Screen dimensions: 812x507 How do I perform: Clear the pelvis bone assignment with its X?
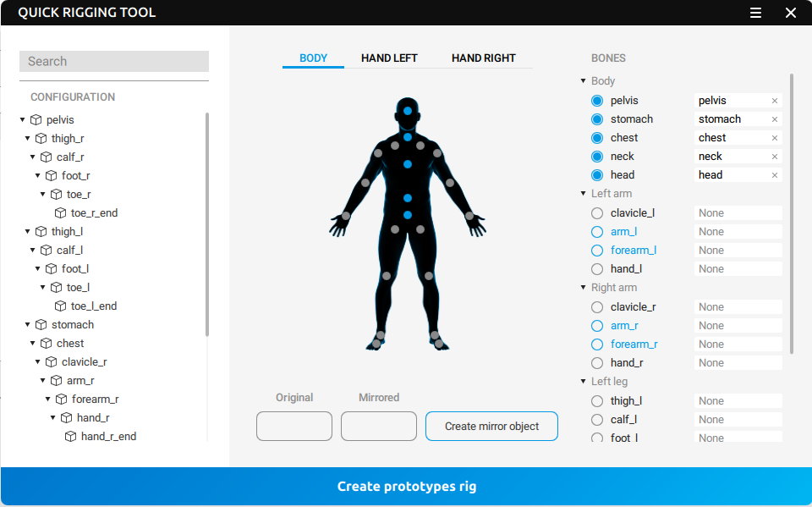click(775, 101)
